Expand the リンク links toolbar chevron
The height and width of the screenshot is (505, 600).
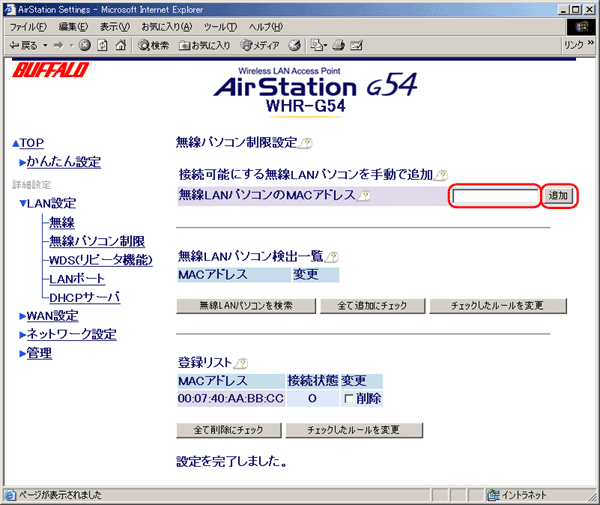(591, 42)
